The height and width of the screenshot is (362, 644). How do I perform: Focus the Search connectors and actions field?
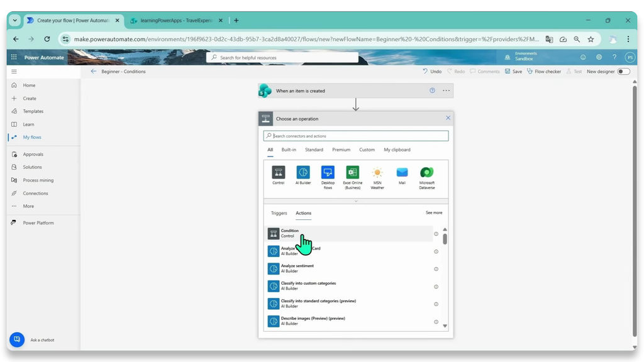[356, 136]
